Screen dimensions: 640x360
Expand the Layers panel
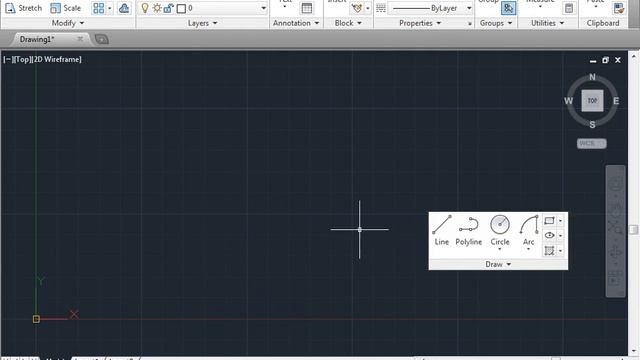[202, 23]
